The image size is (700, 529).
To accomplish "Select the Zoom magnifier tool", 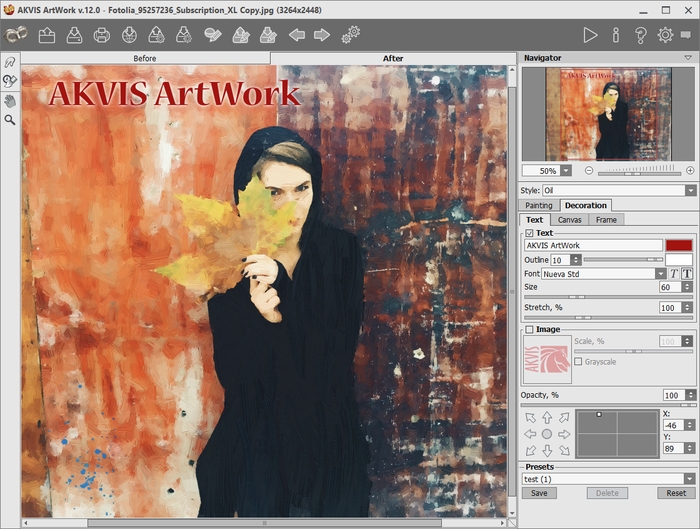I will click(10, 120).
